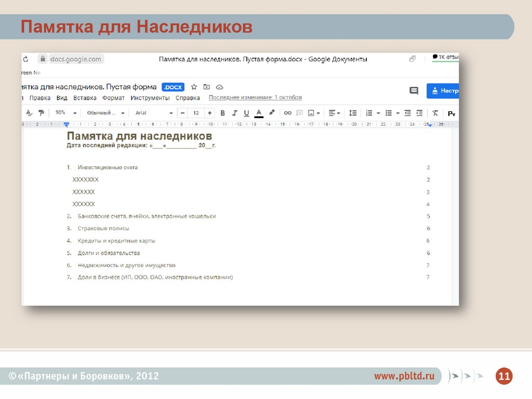Screen dimensions: 532x399
Task: Open the Формат menu
Action: (113, 98)
